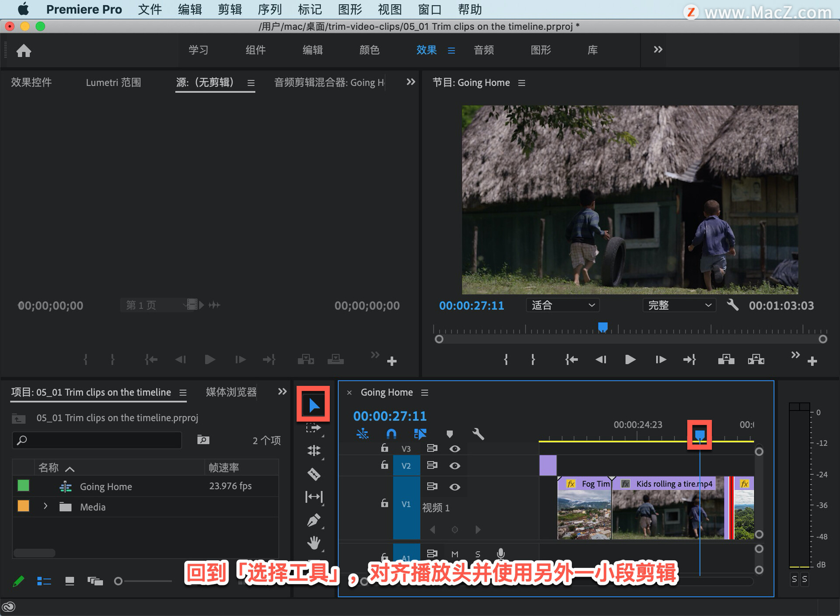The width and height of the screenshot is (840, 616).
Task: Select the Slip tool
Action: point(314,497)
